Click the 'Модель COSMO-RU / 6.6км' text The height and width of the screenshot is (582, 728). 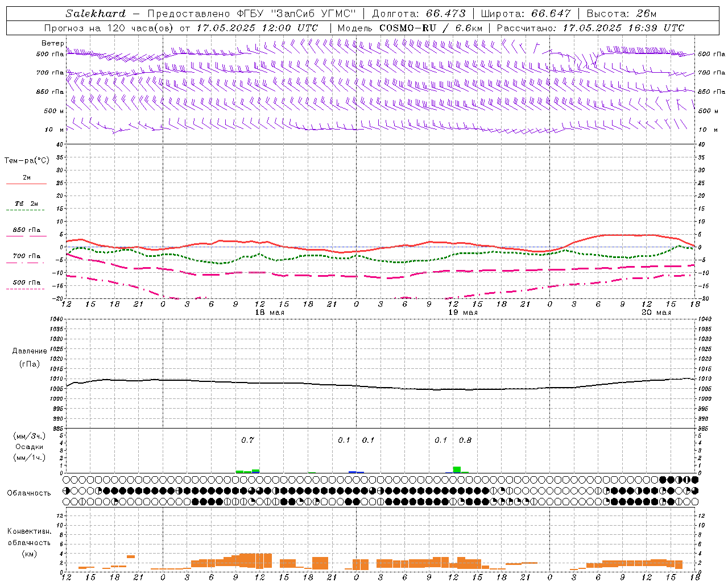[x=410, y=28]
